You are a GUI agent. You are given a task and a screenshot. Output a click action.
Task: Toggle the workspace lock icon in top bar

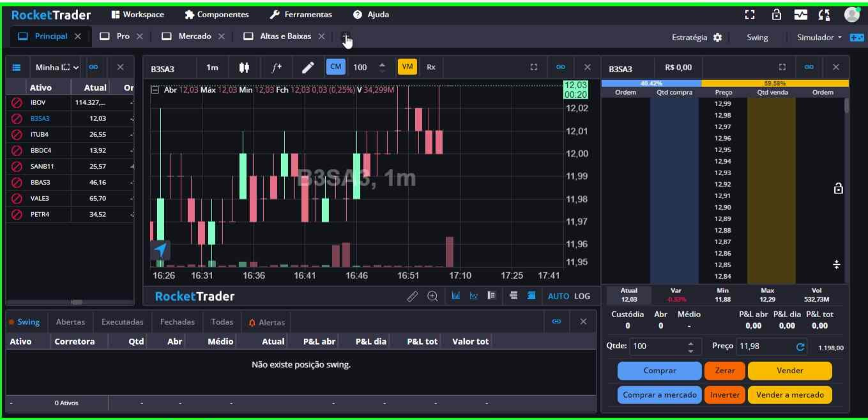[777, 15]
